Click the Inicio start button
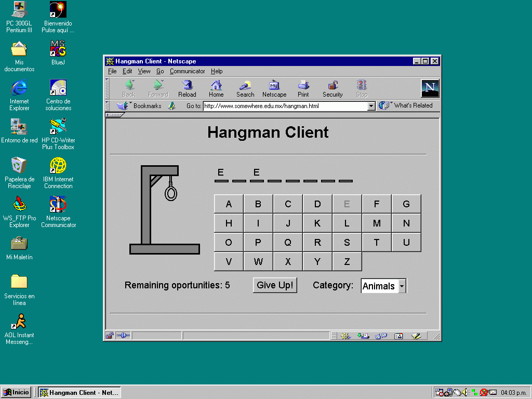This screenshot has height=399, width=532. click(16, 392)
